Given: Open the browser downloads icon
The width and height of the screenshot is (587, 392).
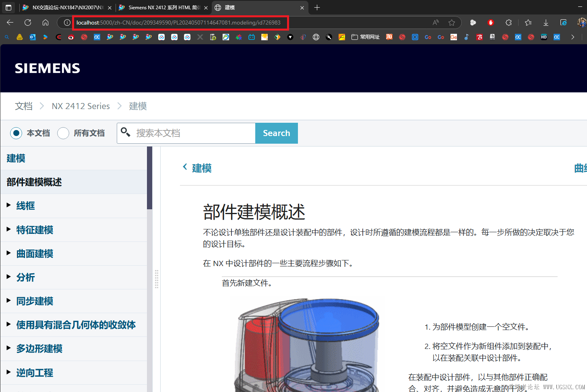Looking at the screenshot, I should [x=546, y=23].
